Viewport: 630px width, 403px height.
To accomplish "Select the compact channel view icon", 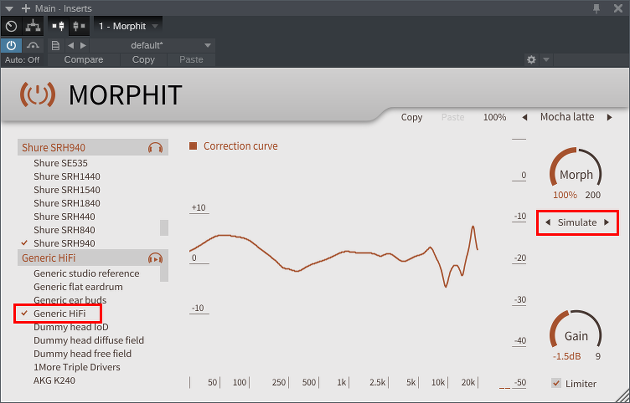I will pos(79,27).
